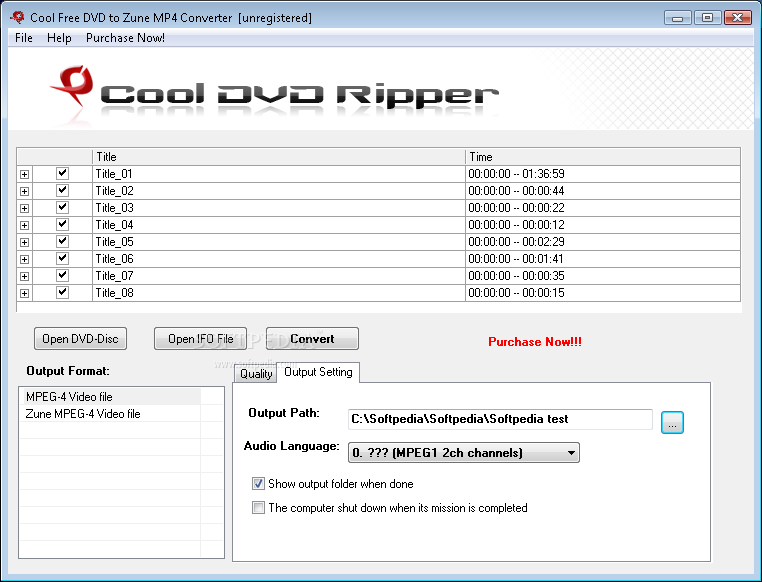The height and width of the screenshot is (582, 762).
Task: Select the Title_05 name cell
Action: (278, 242)
